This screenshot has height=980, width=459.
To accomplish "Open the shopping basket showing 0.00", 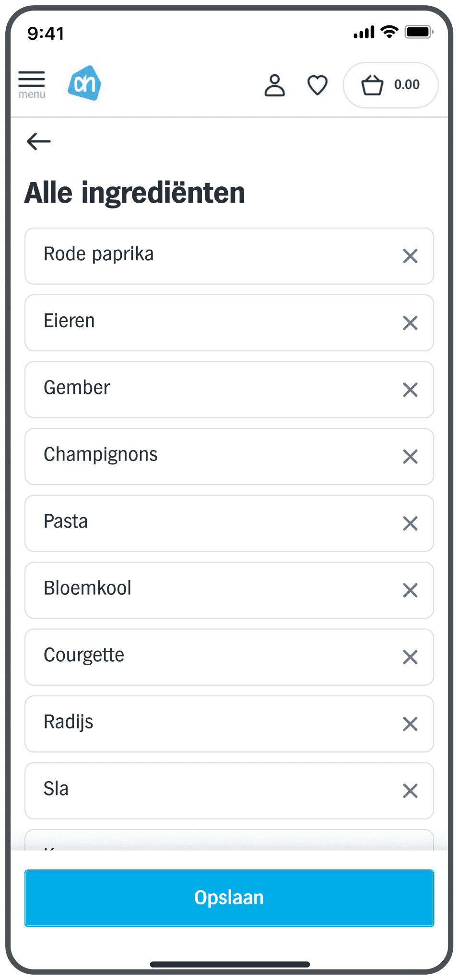I will tap(390, 85).
